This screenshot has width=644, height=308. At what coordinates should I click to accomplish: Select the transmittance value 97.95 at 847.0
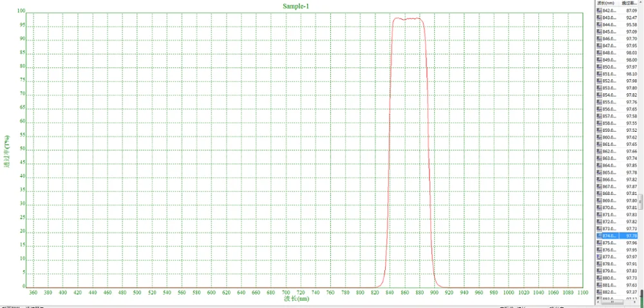(x=632, y=46)
